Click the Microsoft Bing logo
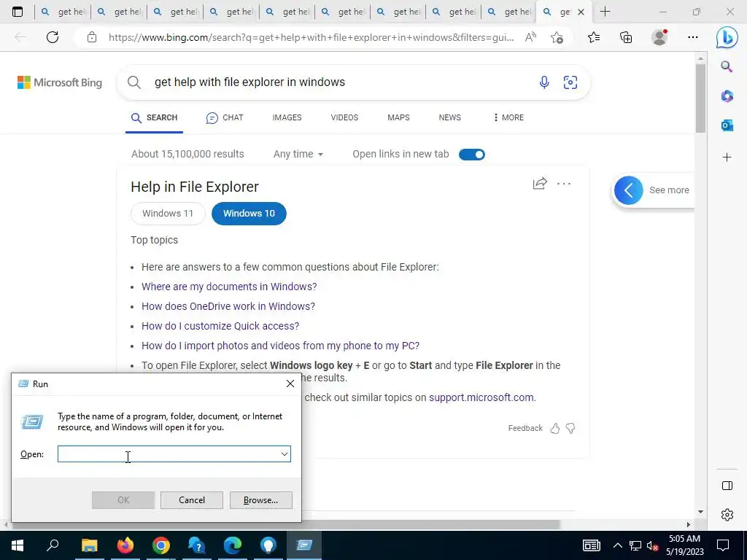Image resolution: width=747 pixels, height=560 pixels. pos(60,82)
